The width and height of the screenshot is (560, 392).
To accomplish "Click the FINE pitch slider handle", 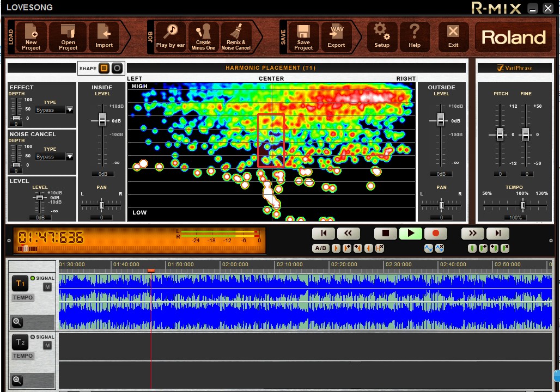I will click(x=525, y=134).
